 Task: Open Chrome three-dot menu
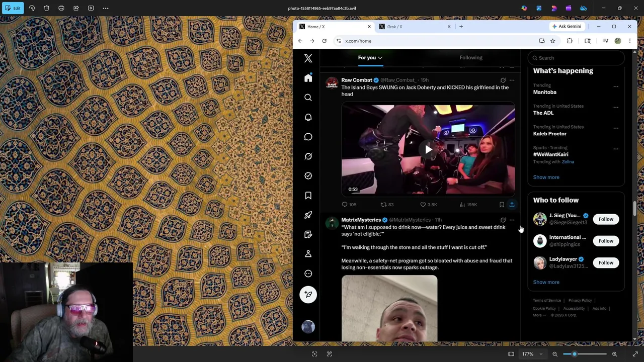[629, 41]
